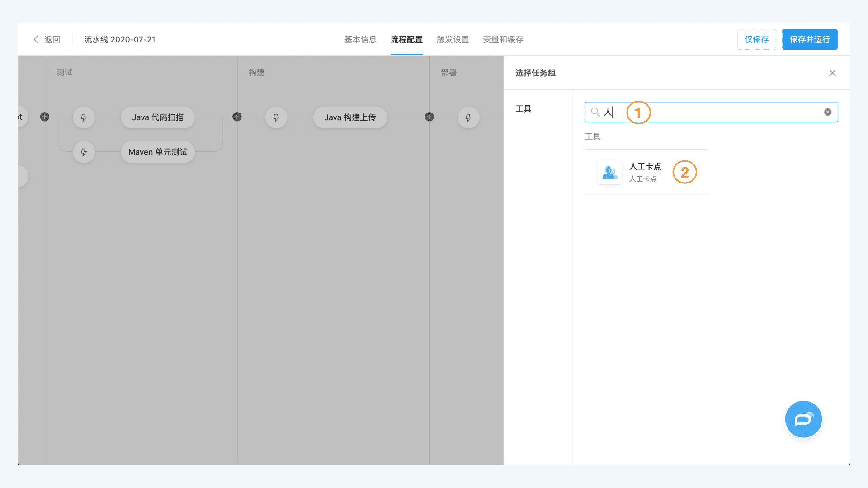Click lightning trigger icon before Java 代码扫描
Image resolution: width=868 pixels, height=488 pixels.
(84, 117)
